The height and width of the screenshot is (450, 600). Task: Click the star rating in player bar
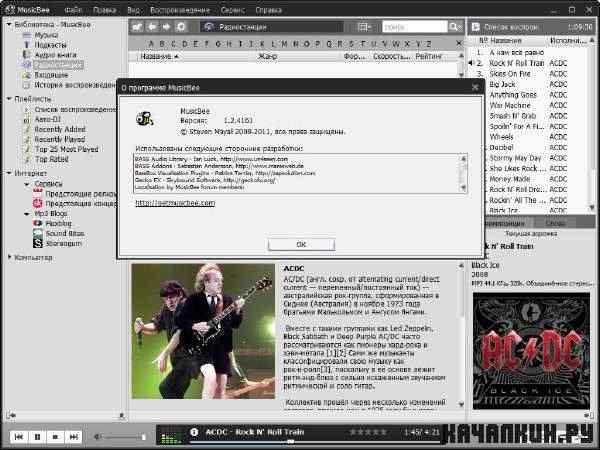pyautogui.click(x=368, y=432)
